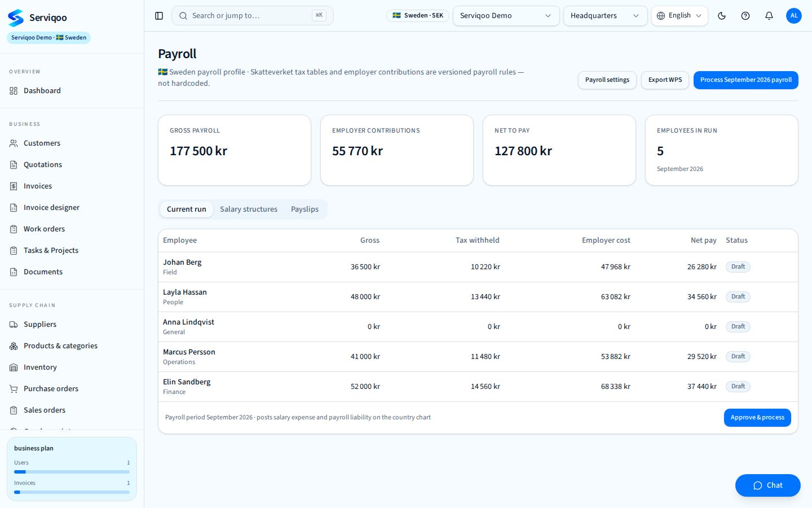The width and height of the screenshot is (812, 508).
Task: Open Purchase orders
Action: [x=72, y=389]
